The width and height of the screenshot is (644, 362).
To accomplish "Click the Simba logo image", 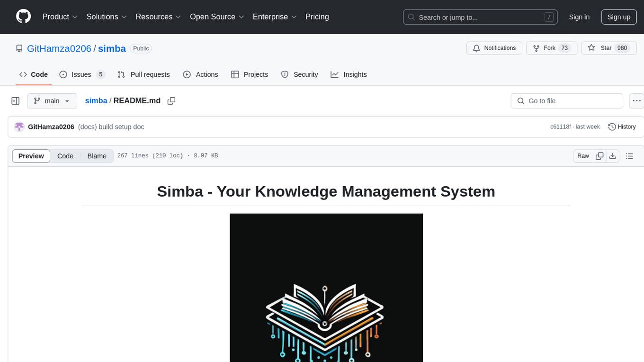I will [x=326, y=288].
